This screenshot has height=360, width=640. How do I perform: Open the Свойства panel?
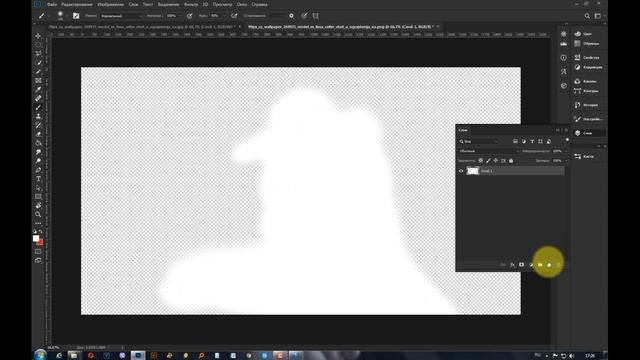(587, 58)
